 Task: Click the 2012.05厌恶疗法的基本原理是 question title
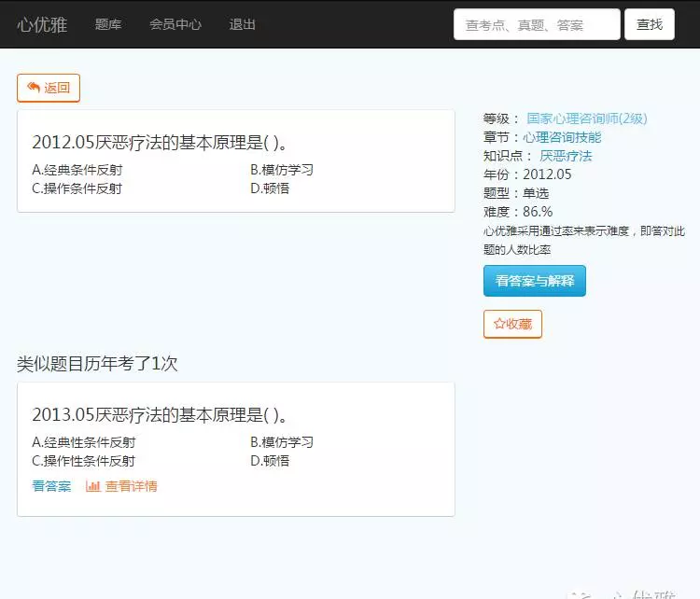pyautogui.click(x=160, y=143)
